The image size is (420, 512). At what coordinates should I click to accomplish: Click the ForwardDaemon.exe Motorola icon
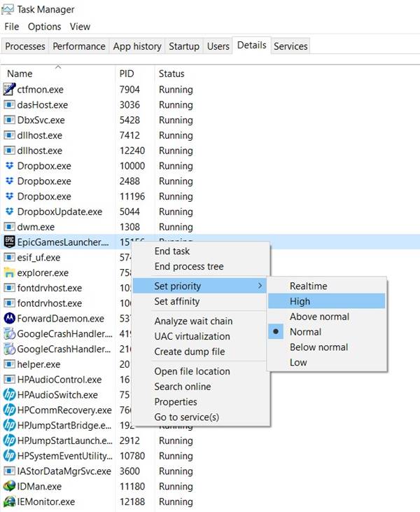(x=10, y=318)
